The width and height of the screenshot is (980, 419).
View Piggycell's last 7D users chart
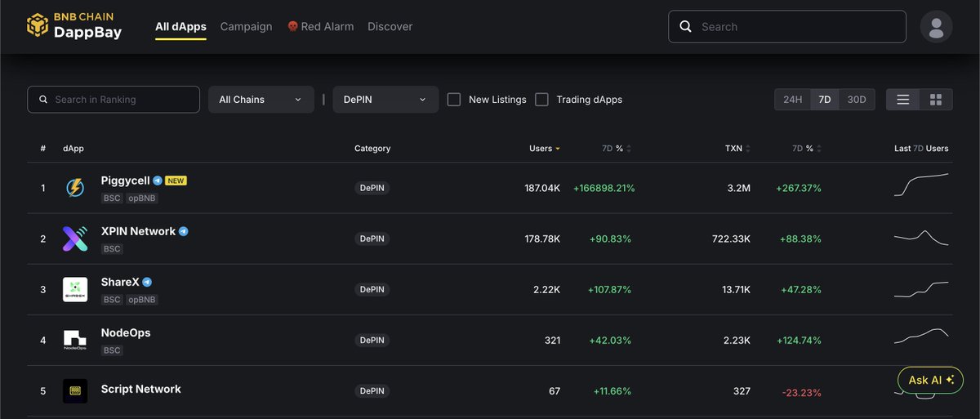point(921,185)
